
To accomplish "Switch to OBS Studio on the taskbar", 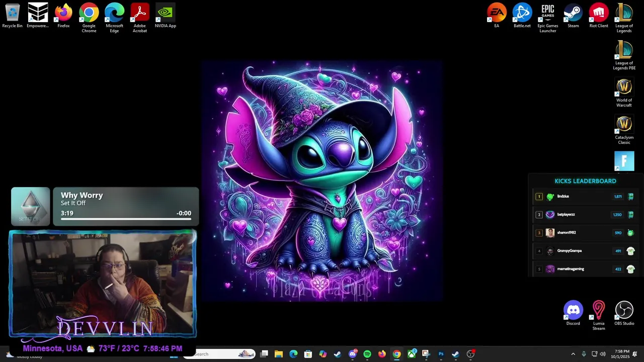I will pos(470,354).
